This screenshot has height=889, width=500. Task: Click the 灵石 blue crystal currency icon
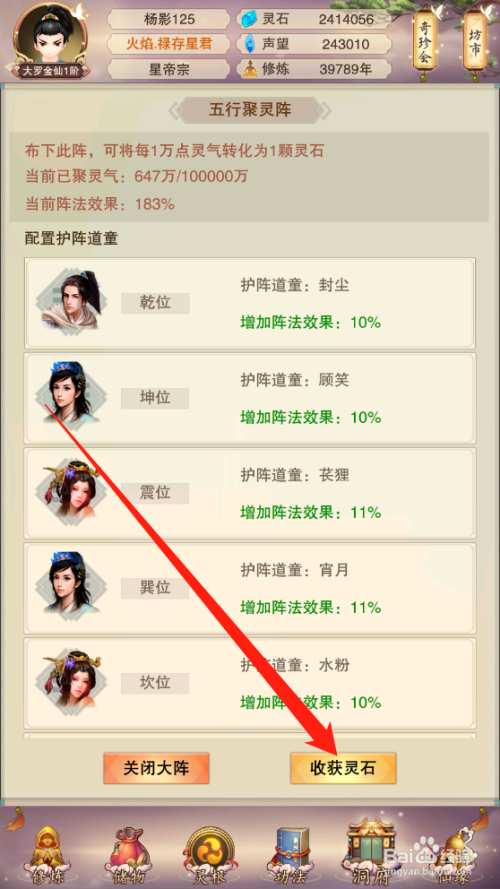click(249, 20)
